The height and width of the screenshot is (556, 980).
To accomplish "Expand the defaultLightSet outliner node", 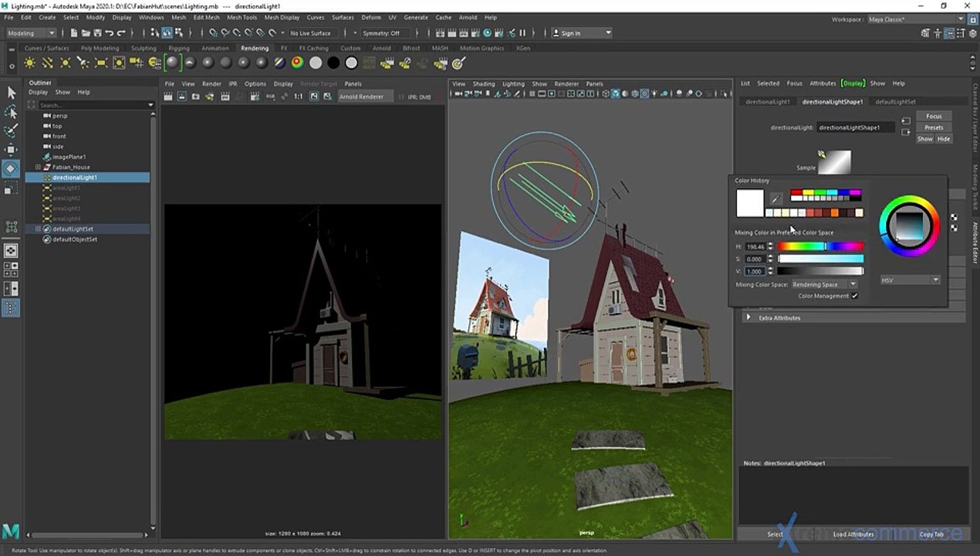I will click(38, 229).
